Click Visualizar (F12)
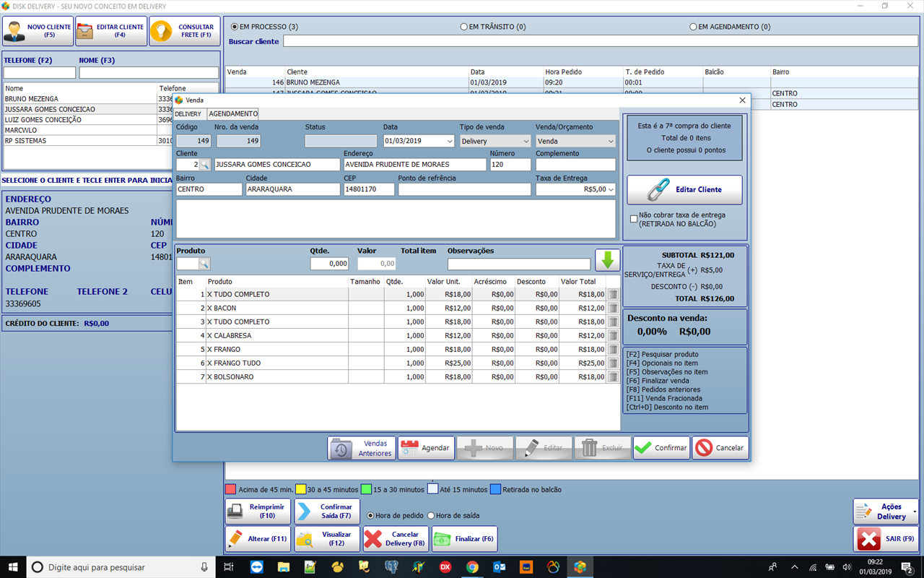 327,539
